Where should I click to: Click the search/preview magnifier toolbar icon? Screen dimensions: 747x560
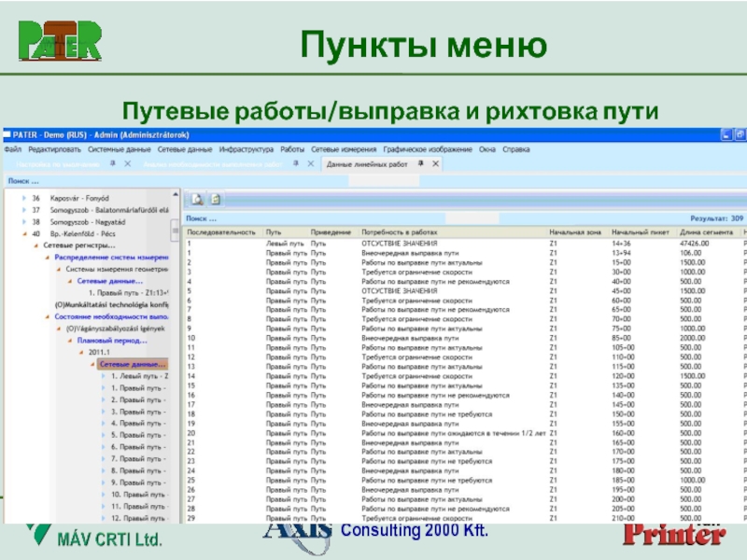[197, 199]
